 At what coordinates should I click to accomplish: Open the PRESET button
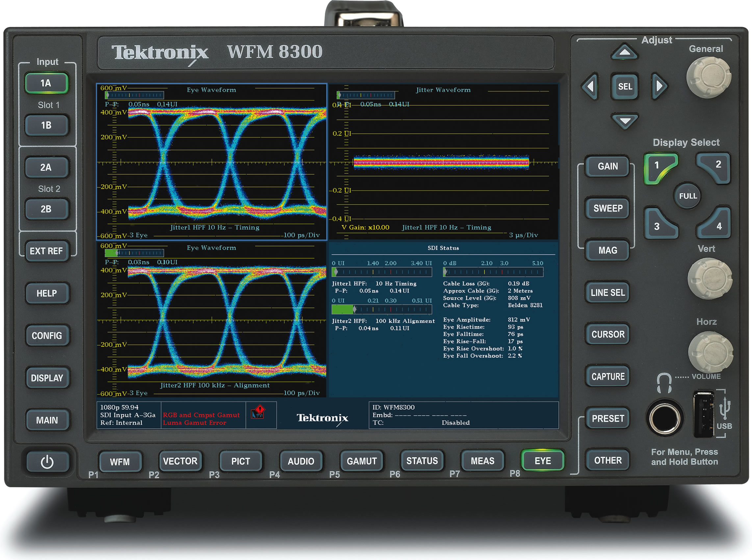(x=608, y=418)
